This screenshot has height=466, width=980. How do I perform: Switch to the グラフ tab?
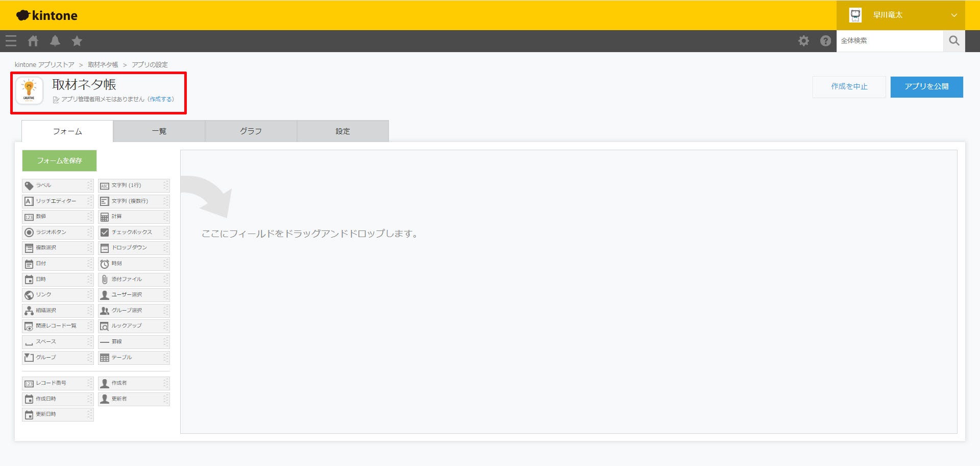[251, 131]
